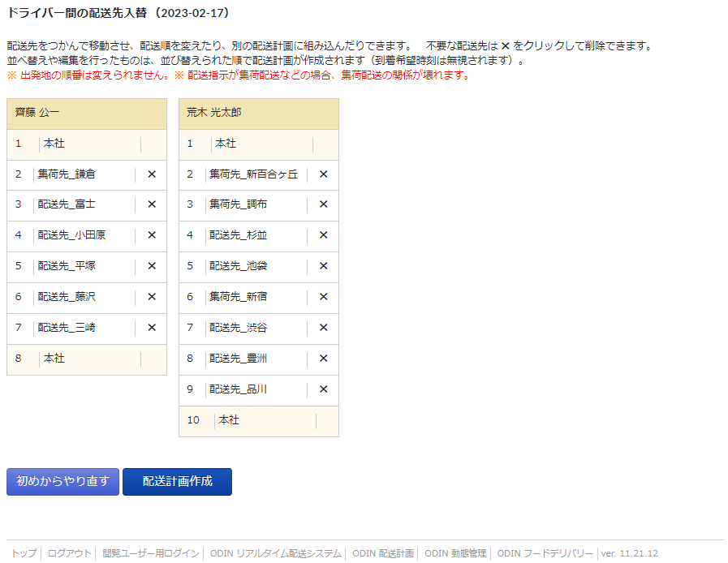
Task: Click × beside 集荷先_調布
Action: [x=323, y=204]
